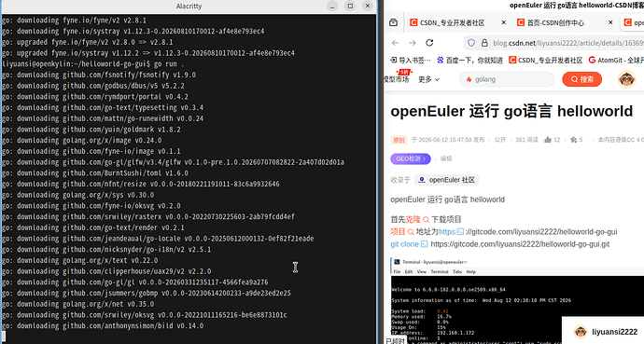Open the tracking protection shield icon
The width and height of the screenshot is (644, 344).
(471, 43)
